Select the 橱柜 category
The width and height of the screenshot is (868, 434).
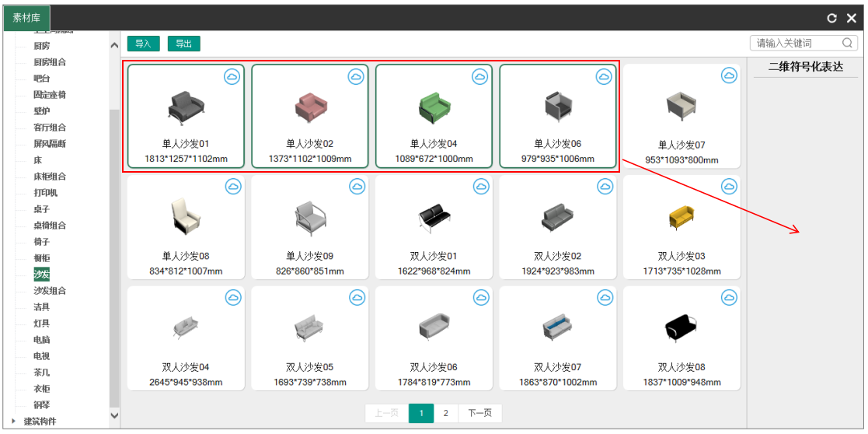(42, 258)
